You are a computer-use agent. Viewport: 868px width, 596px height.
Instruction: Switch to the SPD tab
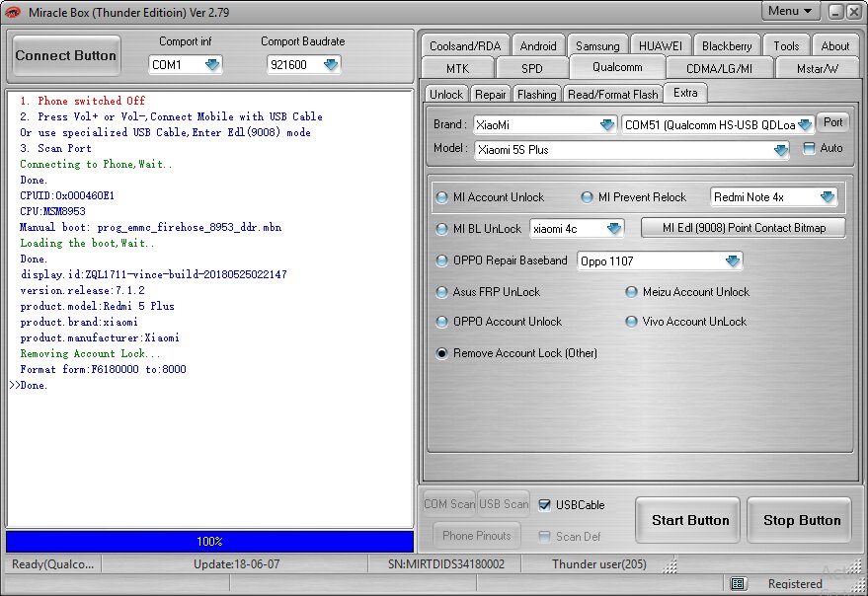[532, 69]
